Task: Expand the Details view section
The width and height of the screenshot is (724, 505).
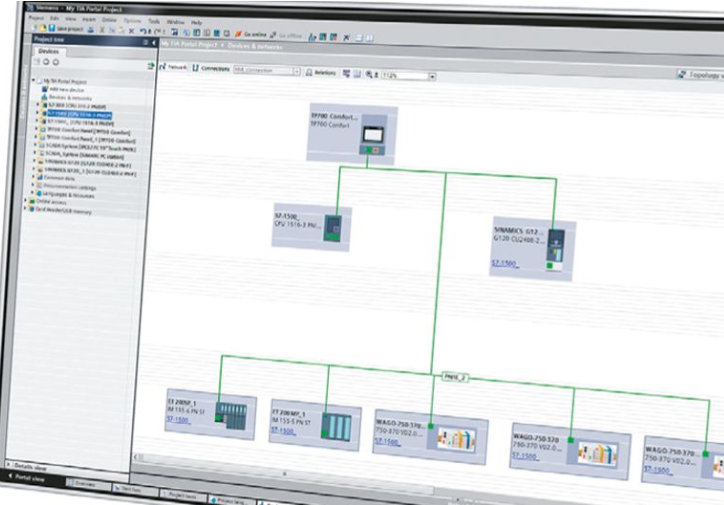Action: click(x=8, y=464)
